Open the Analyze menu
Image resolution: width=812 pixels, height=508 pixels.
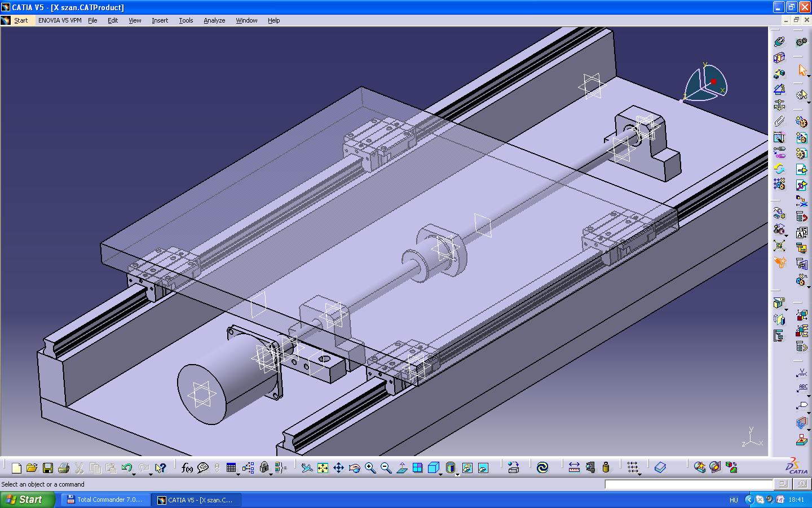214,20
